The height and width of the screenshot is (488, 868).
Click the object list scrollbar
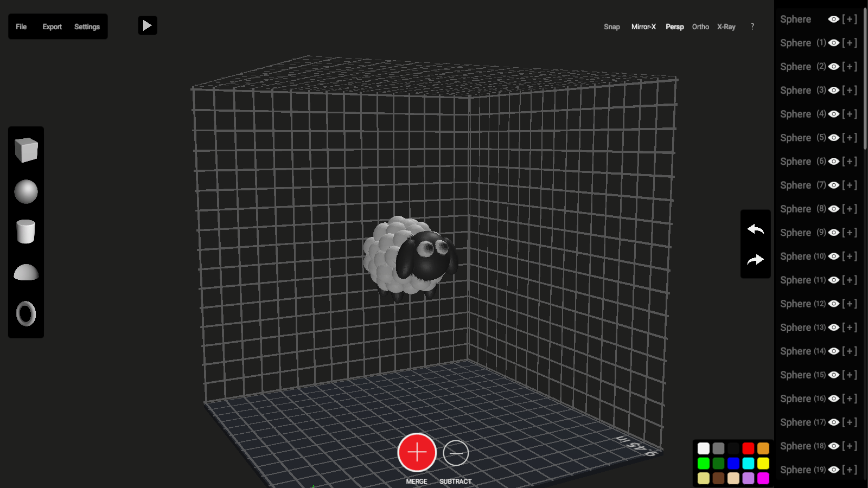coord(865,79)
